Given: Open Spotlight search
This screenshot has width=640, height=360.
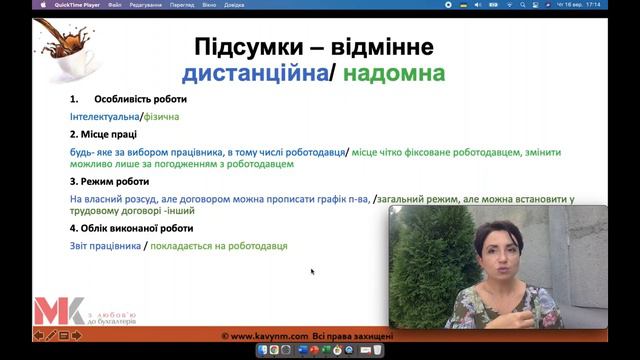Looking at the screenshot, I should tap(522, 5).
